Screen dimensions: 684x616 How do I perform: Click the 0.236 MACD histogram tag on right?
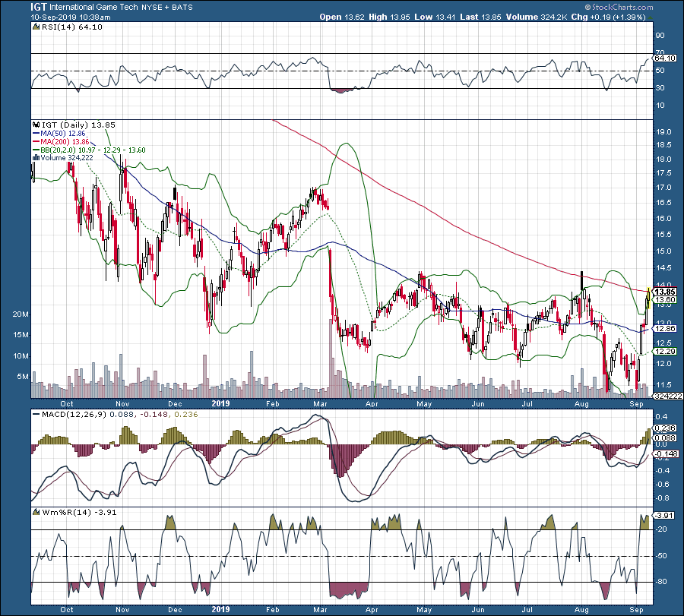pos(666,428)
